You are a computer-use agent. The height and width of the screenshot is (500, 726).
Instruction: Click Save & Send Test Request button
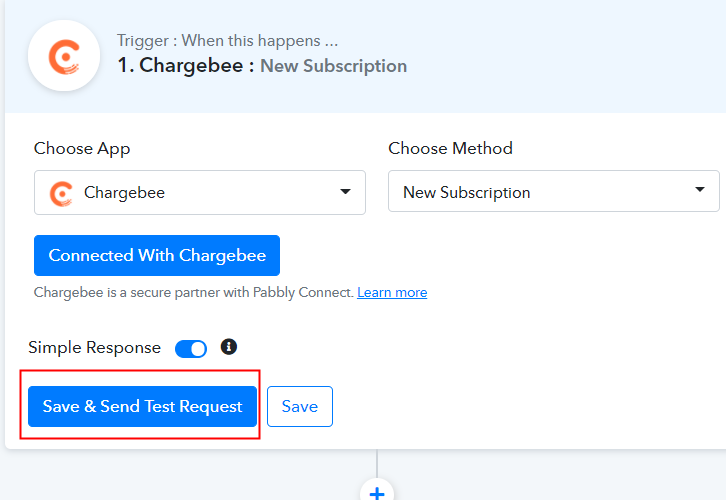click(x=143, y=406)
